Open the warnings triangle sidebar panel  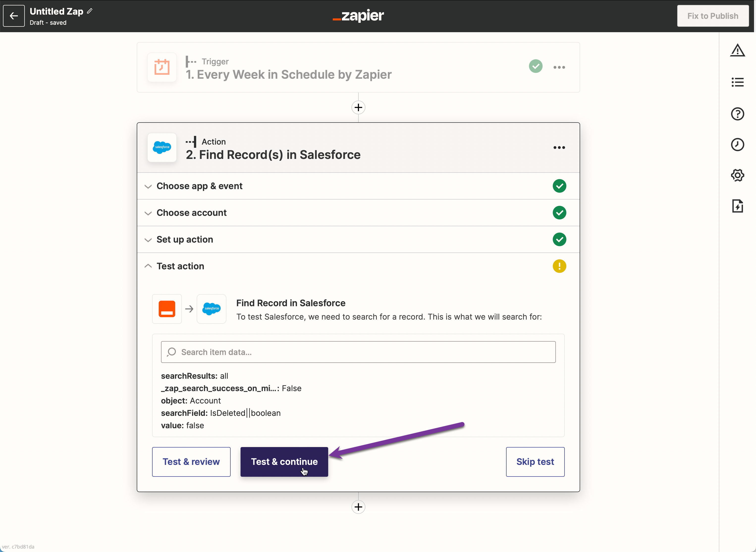(x=737, y=50)
